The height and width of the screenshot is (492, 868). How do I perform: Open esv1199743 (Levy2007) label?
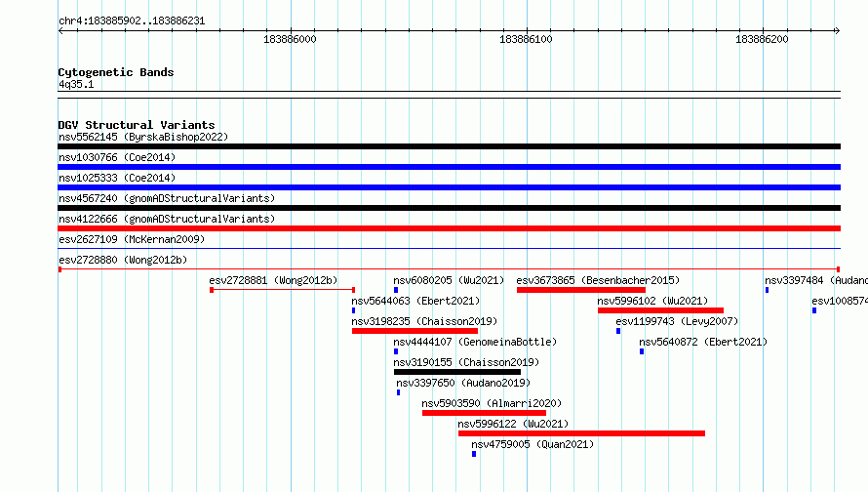(x=677, y=321)
